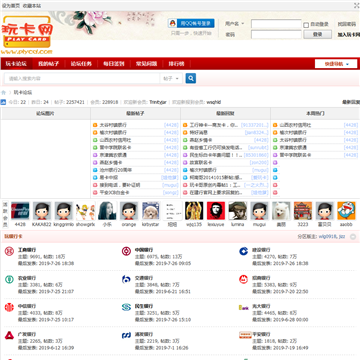
Task: Open the 浦发银行 forum logo
Action: [126, 335]
